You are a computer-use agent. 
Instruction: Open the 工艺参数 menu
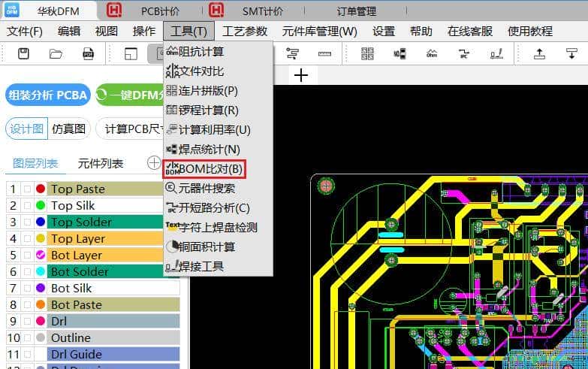coord(245,31)
